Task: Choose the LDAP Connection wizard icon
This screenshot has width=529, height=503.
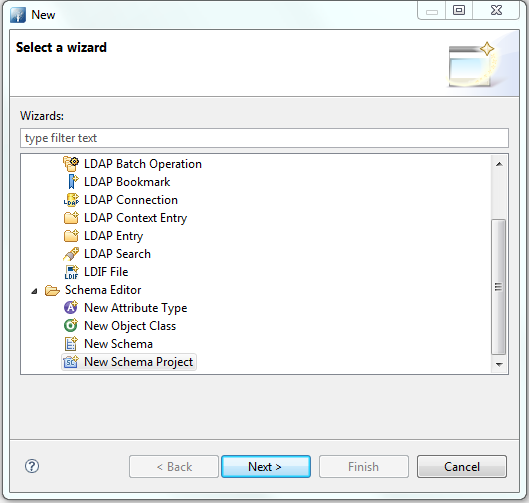Action: pos(71,200)
